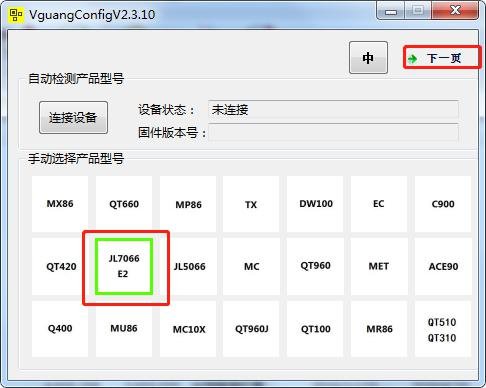Click the empty 固件版本号 firmware version field

coord(333,133)
